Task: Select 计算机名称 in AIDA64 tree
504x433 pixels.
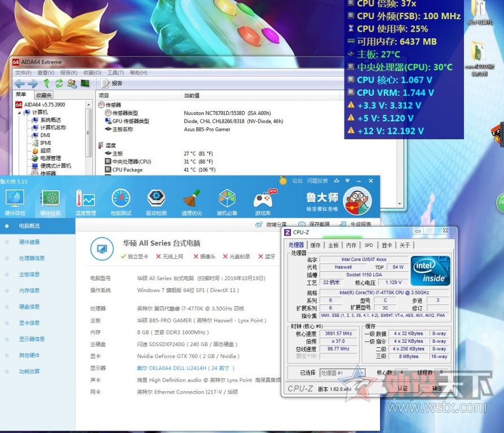Action: click(x=53, y=127)
